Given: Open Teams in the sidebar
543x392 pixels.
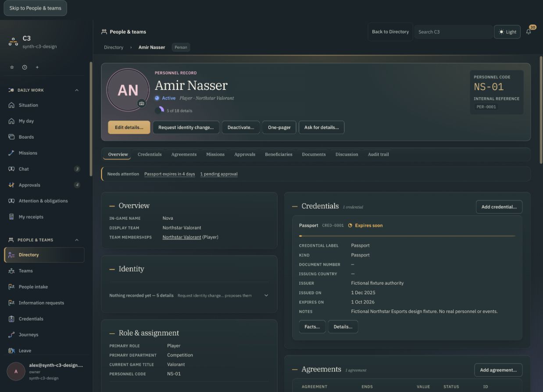Looking at the screenshot, I should click(x=44, y=271).
